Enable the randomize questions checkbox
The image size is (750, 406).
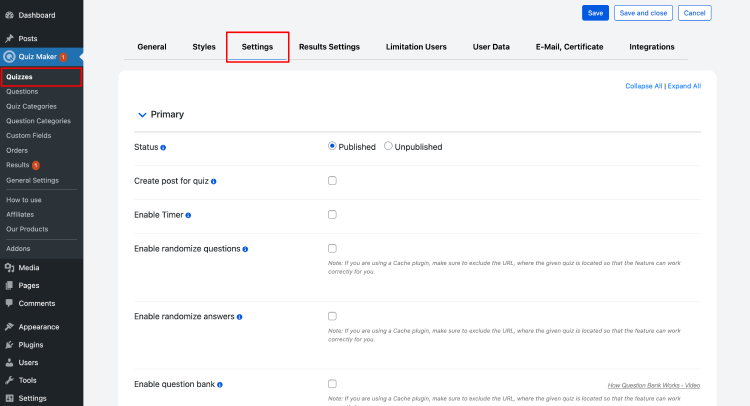tap(332, 248)
